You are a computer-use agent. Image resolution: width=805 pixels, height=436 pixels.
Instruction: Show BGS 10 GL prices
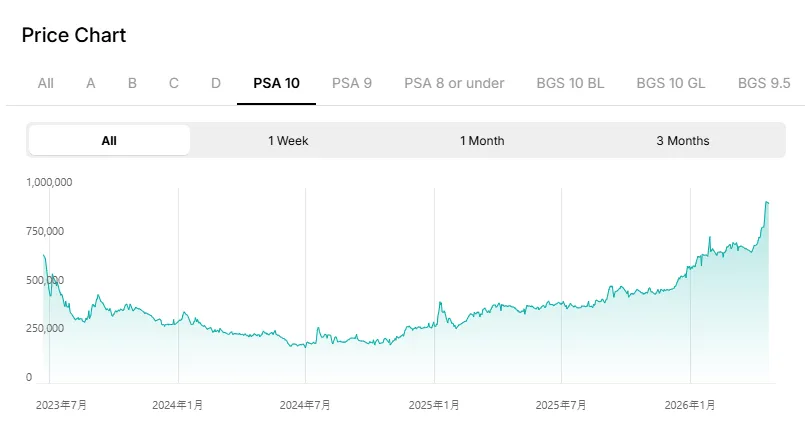[x=671, y=83]
